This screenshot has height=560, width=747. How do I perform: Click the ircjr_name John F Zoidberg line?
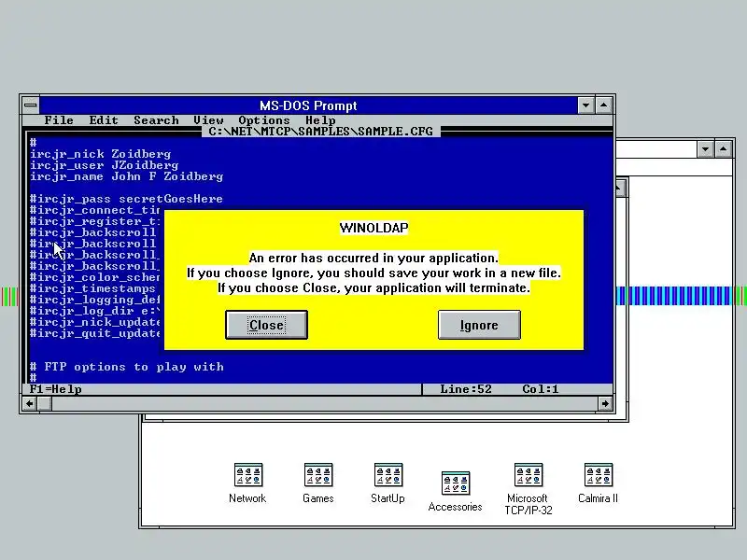(127, 176)
